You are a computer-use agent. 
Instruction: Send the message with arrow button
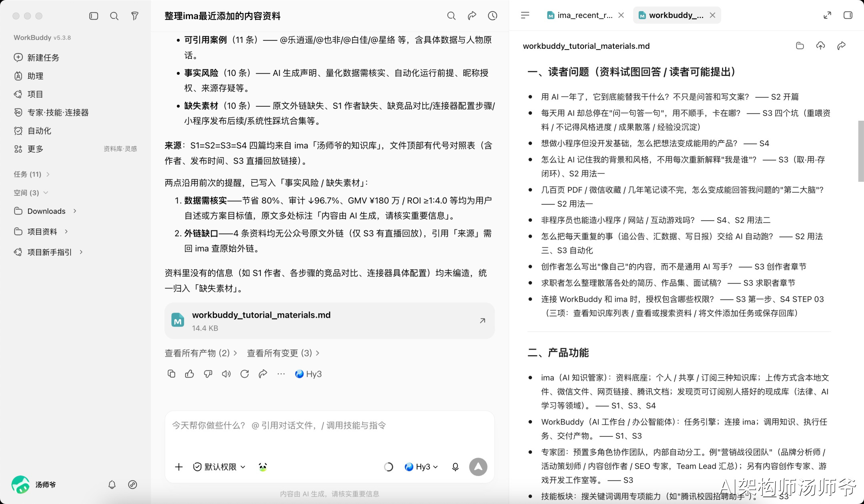pos(478,467)
